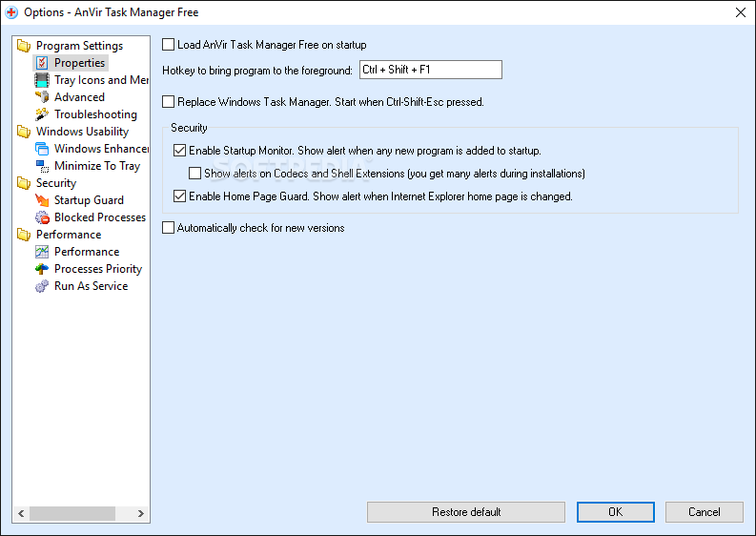756x536 pixels.
Task: Select the Security tree category
Action: click(x=56, y=183)
